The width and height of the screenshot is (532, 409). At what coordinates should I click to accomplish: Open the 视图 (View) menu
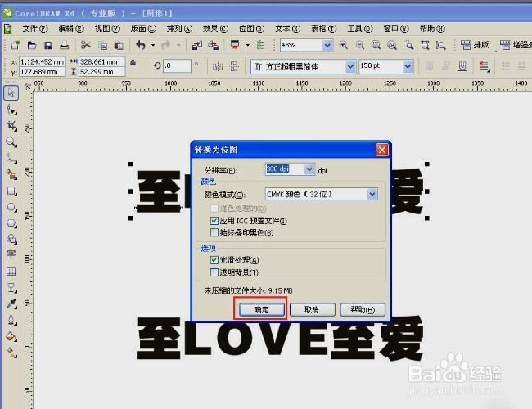[x=107, y=29]
